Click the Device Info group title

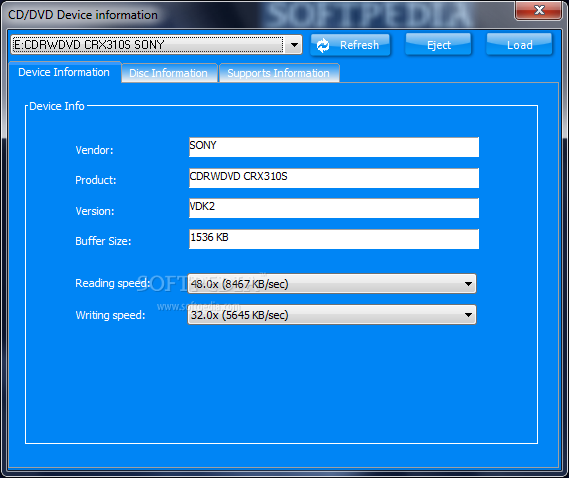57,106
